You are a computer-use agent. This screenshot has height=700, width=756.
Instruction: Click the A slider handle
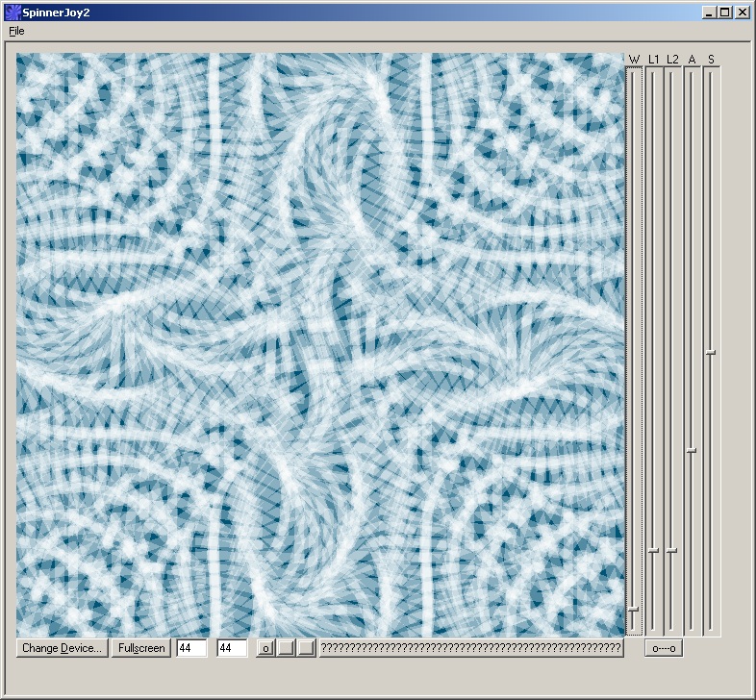(692, 450)
